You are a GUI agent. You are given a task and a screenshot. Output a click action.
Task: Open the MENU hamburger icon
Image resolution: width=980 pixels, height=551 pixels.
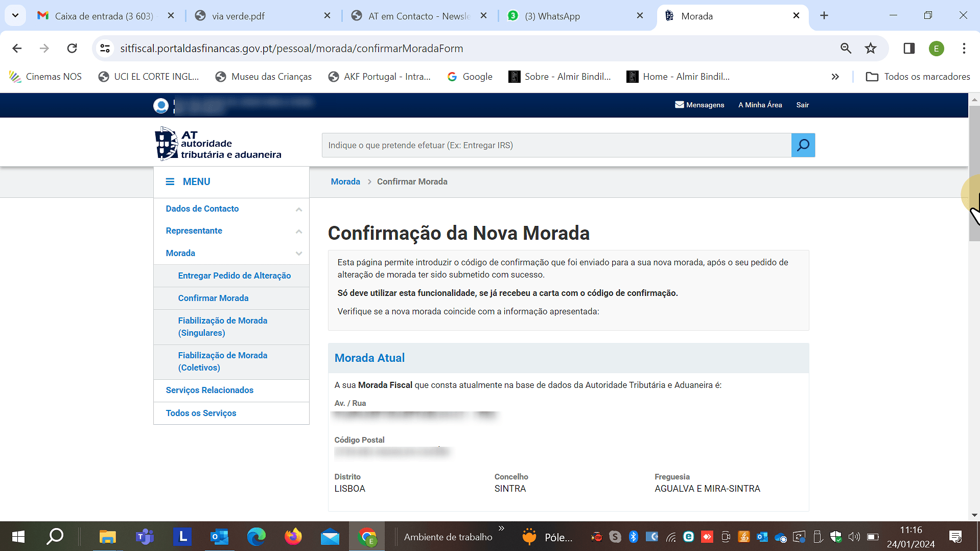click(x=170, y=181)
